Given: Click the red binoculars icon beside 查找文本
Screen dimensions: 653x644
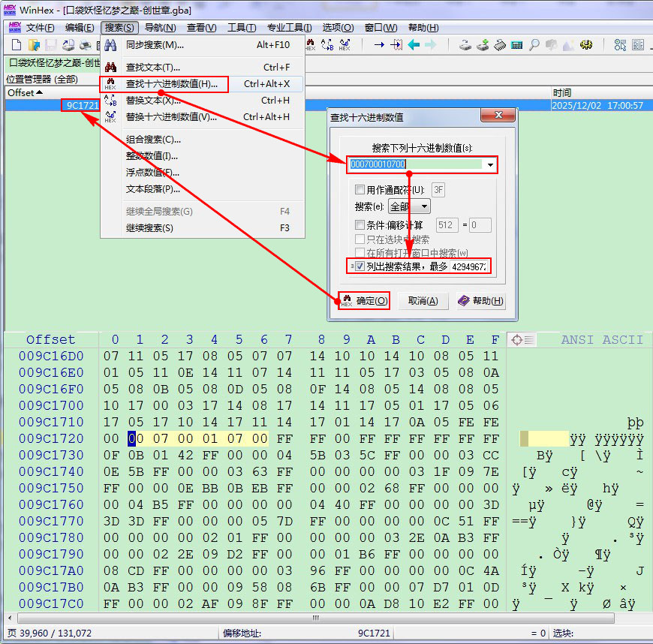Looking at the screenshot, I should pyautogui.click(x=110, y=67).
